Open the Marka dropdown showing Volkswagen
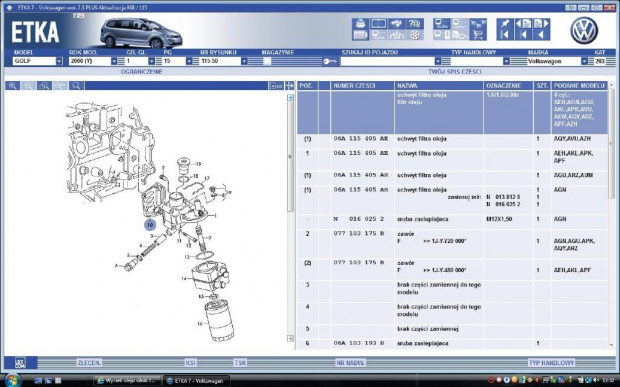This screenshot has height=387, width=620. coord(557,61)
